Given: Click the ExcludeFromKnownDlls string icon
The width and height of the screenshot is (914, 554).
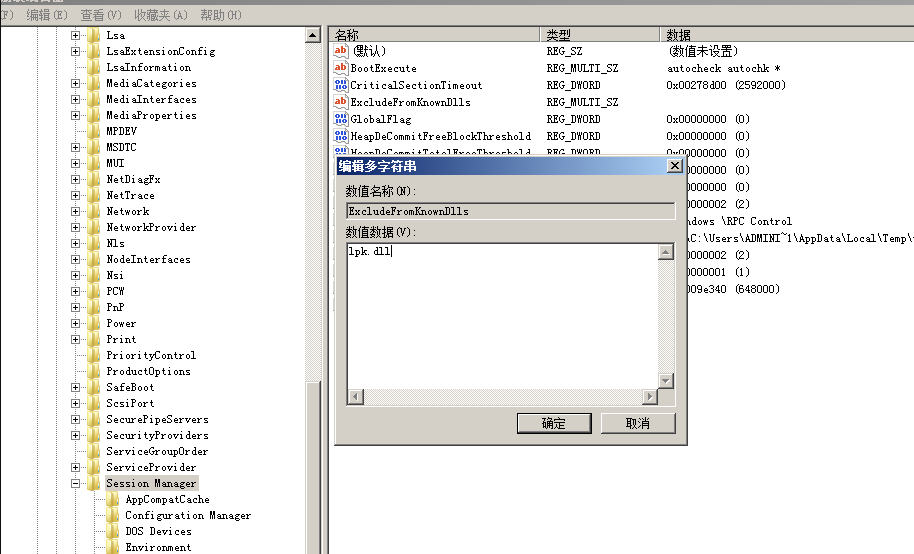Looking at the screenshot, I should click(x=340, y=102).
